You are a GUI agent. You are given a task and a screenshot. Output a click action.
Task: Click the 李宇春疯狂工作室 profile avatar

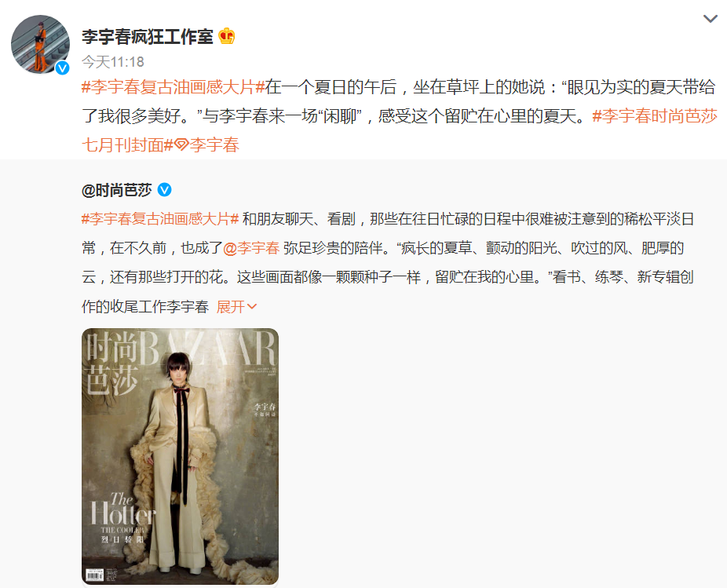tap(40, 45)
